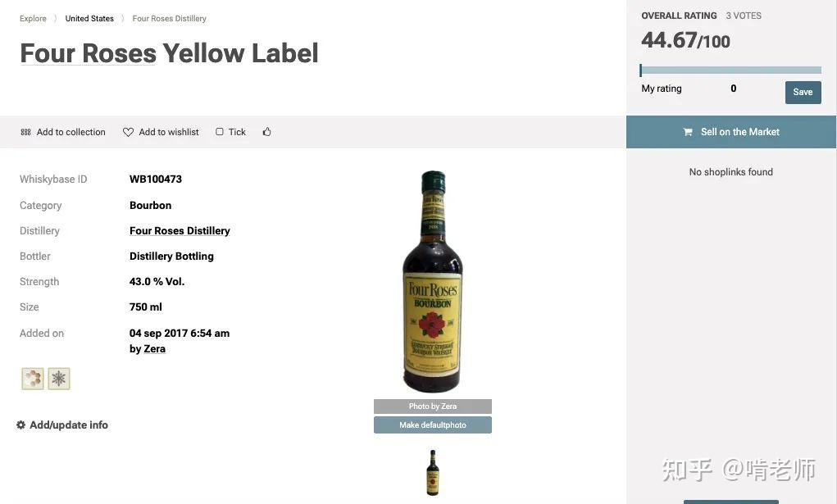Open the Four Roses Distillery breadcrumb

[x=169, y=19]
